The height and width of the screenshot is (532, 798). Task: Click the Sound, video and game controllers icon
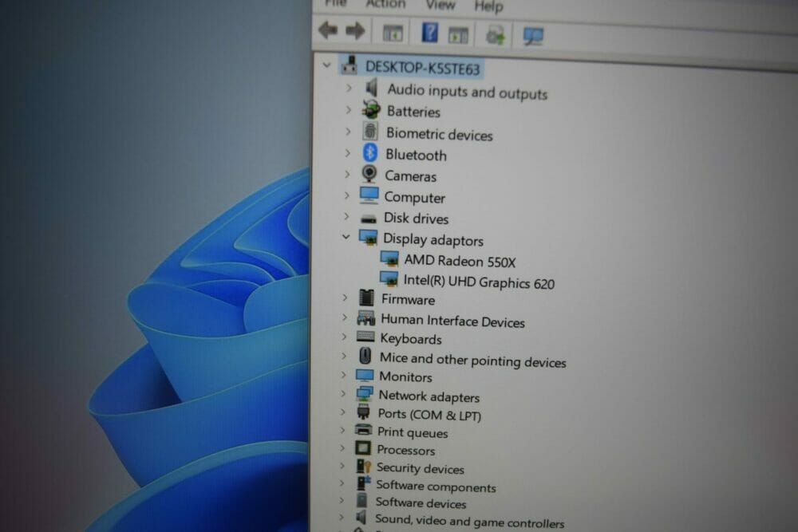361,518
